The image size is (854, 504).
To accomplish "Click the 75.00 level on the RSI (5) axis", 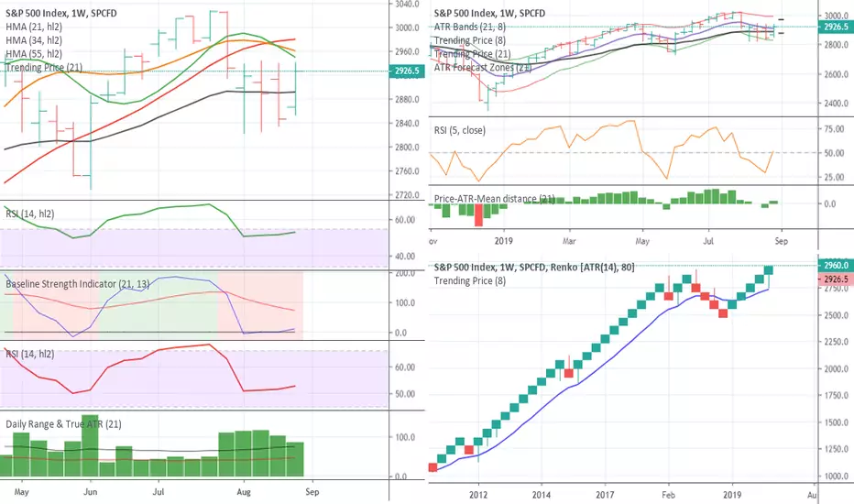I will [x=835, y=129].
